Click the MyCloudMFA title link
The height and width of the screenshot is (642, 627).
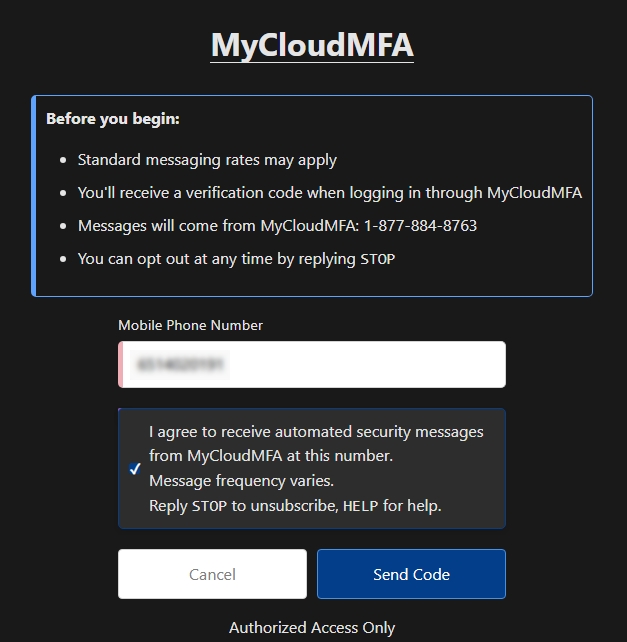[x=312, y=45]
